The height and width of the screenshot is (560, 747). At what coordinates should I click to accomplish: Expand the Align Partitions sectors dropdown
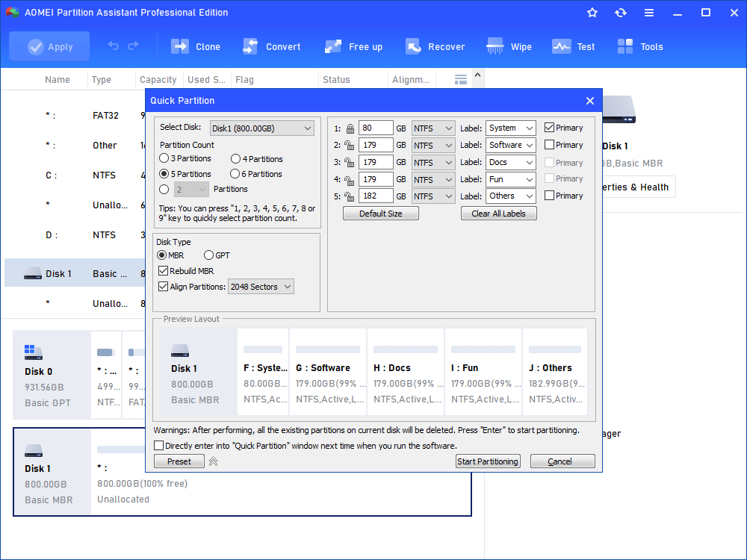(x=261, y=287)
